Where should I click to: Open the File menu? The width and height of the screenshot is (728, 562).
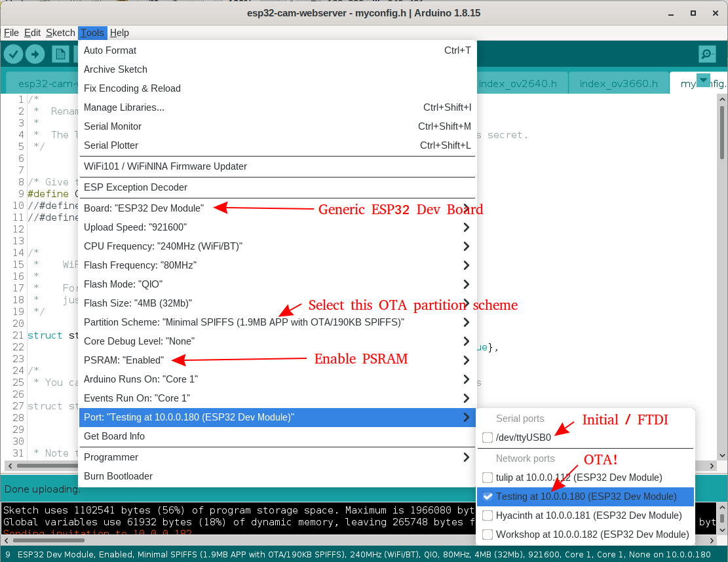coord(11,33)
